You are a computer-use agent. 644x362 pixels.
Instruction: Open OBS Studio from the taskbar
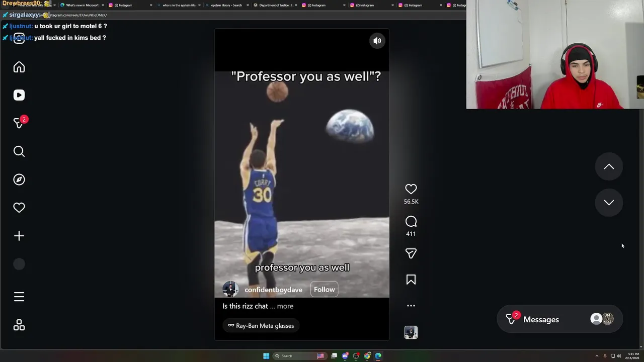(356, 356)
